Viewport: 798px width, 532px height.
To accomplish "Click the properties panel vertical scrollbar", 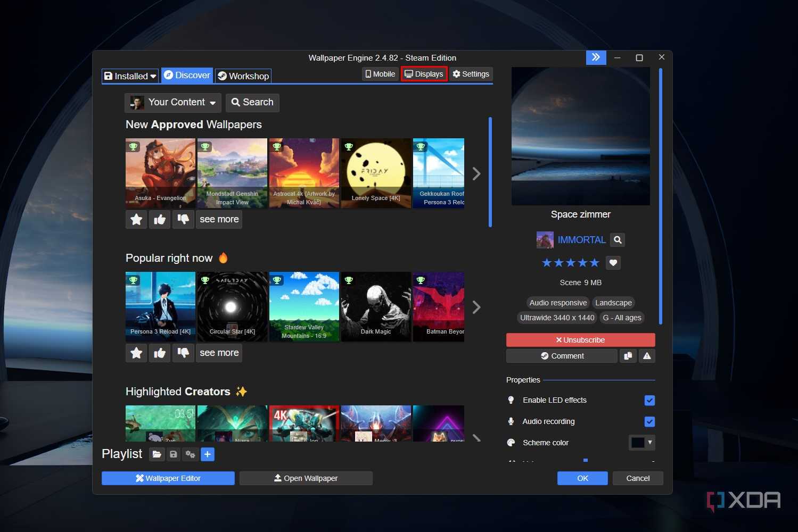I will click(x=661, y=196).
